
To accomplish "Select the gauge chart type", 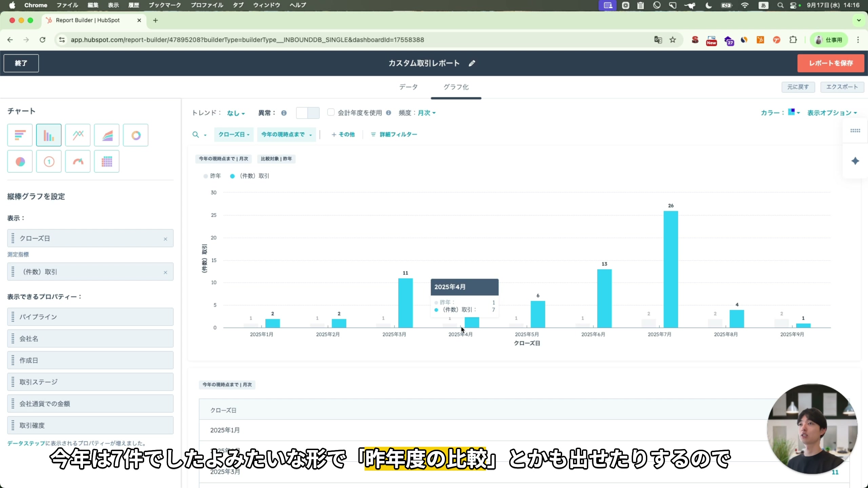I will pos(77,161).
